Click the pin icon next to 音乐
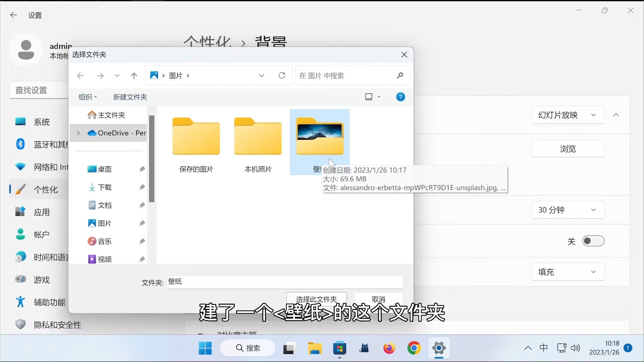This screenshot has height=362, width=644. tap(142, 241)
